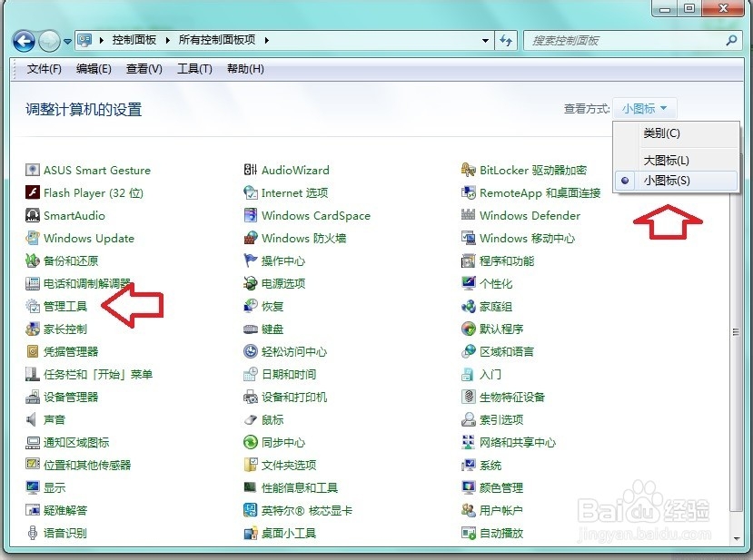Viewport: 753px width, 560px height.
Task: Click the 声音 speaker icon
Action: click(x=32, y=419)
